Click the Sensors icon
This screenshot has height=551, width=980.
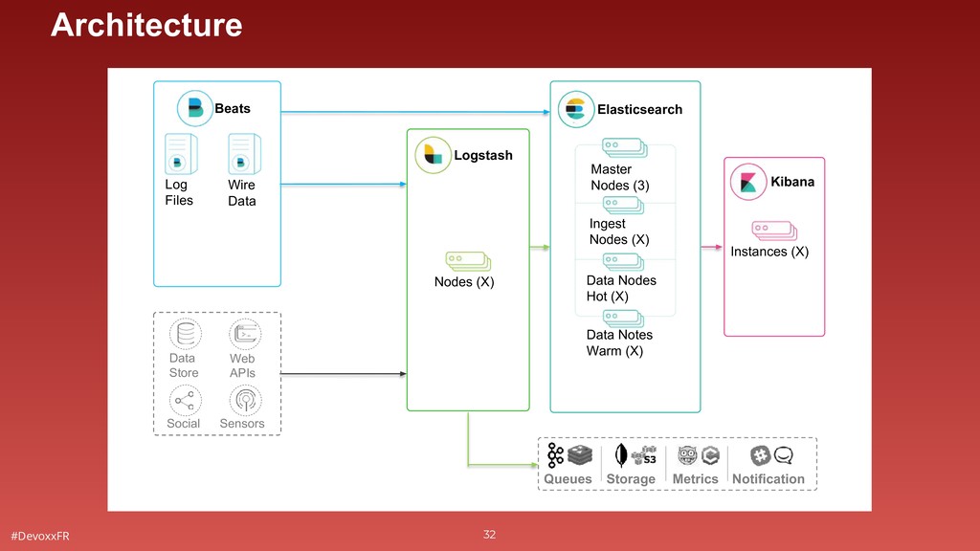click(x=245, y=401)
